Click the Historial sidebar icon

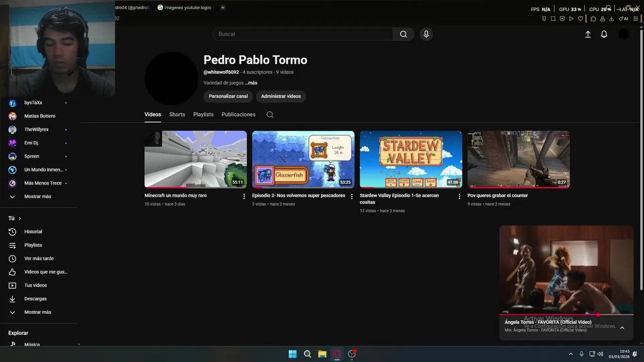(13, 232)
